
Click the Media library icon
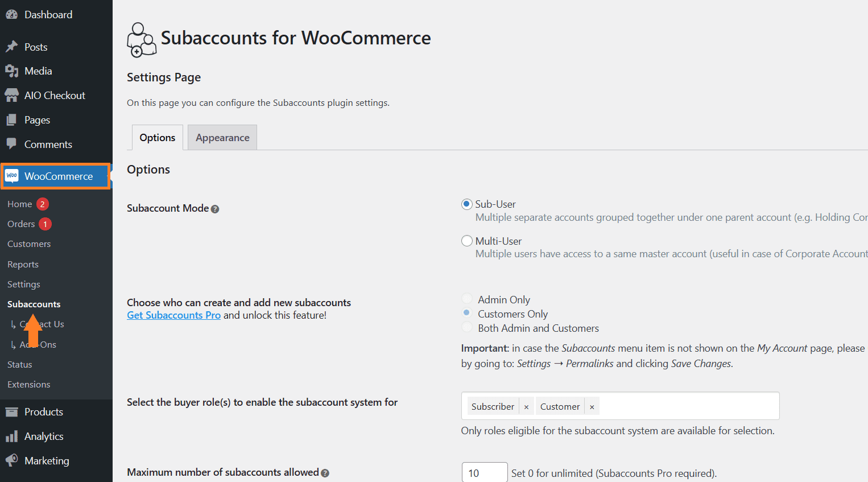(x=11, y=71)
